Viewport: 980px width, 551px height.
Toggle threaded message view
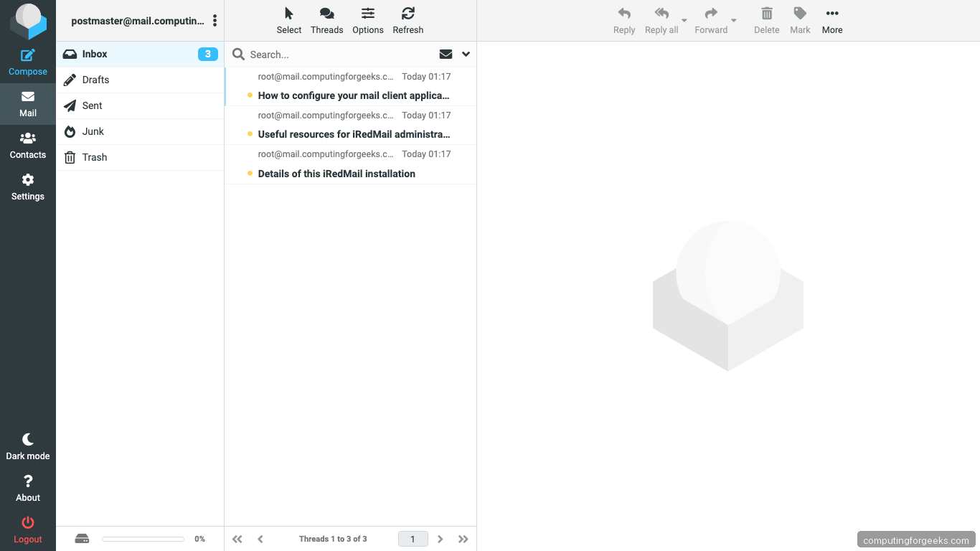coord(326,19)
